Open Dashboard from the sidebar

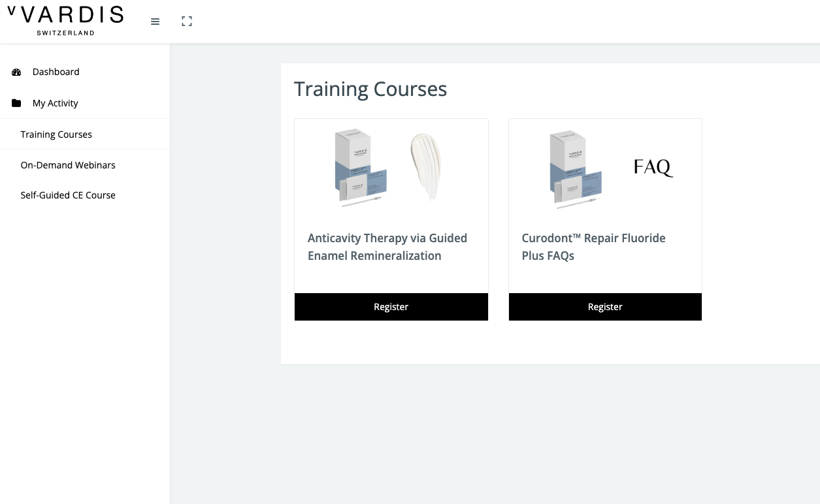pyautogui.click(x=56, y=72)
